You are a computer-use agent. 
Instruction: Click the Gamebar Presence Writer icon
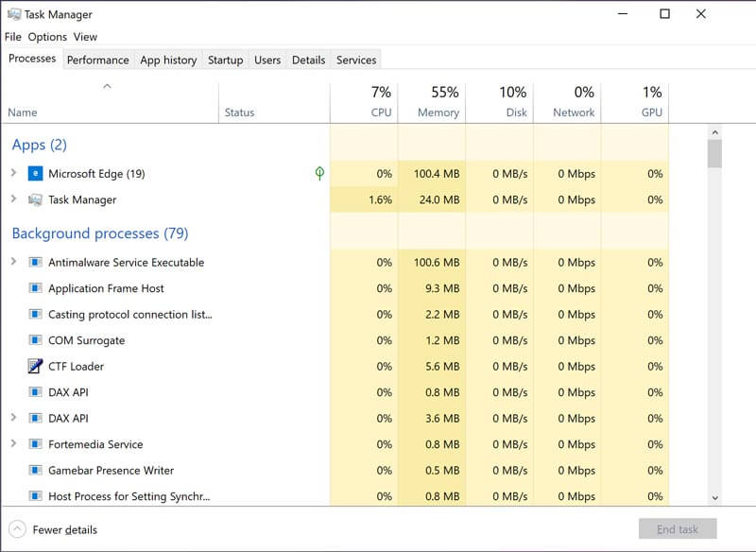35,470
